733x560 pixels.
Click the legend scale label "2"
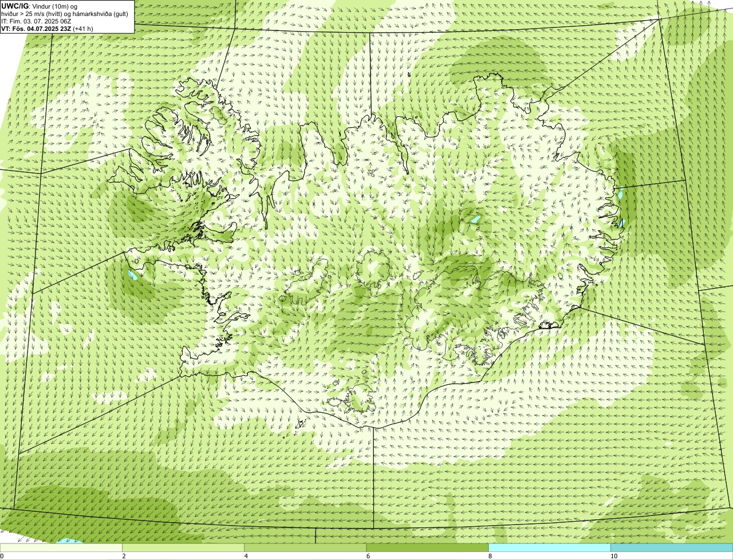pyautogui.click(x=124, y=556)
